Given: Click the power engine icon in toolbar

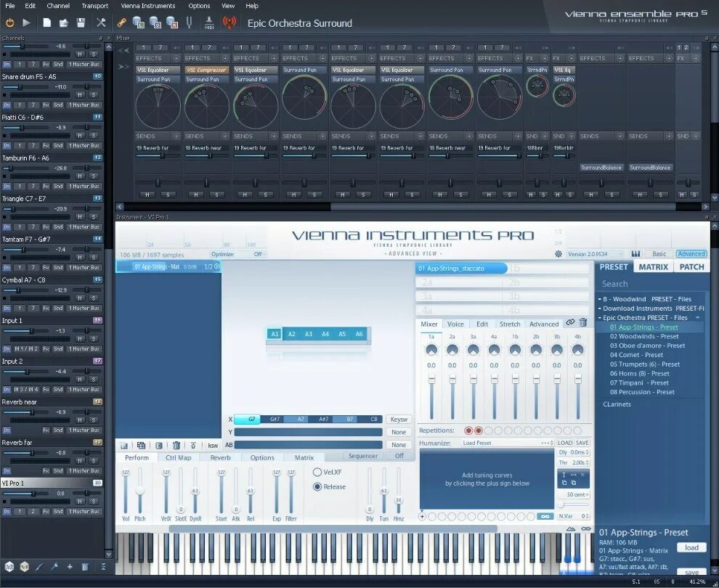Looking at the screenshot, I should pyautogui.click(x=9, y=23).
